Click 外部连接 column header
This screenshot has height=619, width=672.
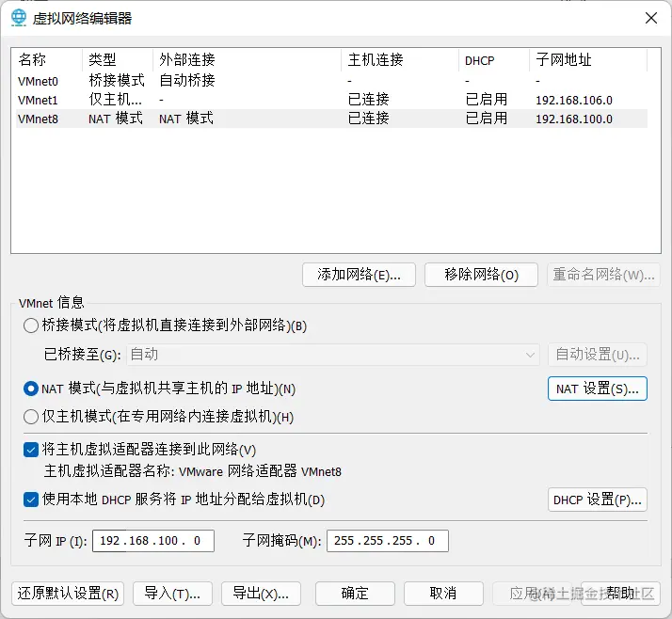point(248,60)
